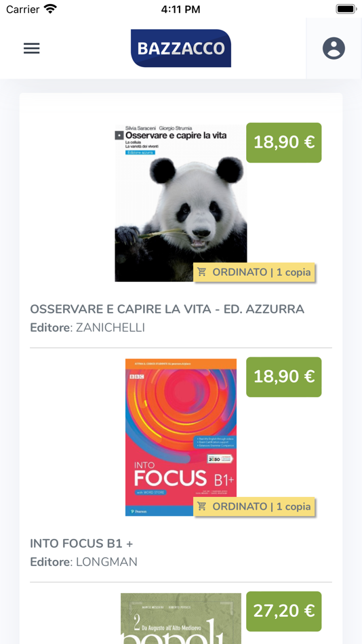Open the green Popoli book cover
Screen dimensions: 362x644
pos(181,618)
